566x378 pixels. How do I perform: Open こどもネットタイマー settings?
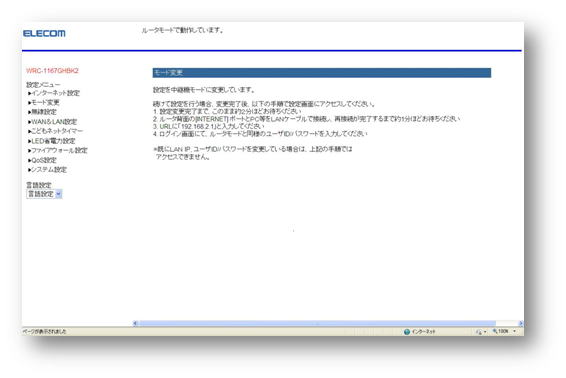[57, 131]
